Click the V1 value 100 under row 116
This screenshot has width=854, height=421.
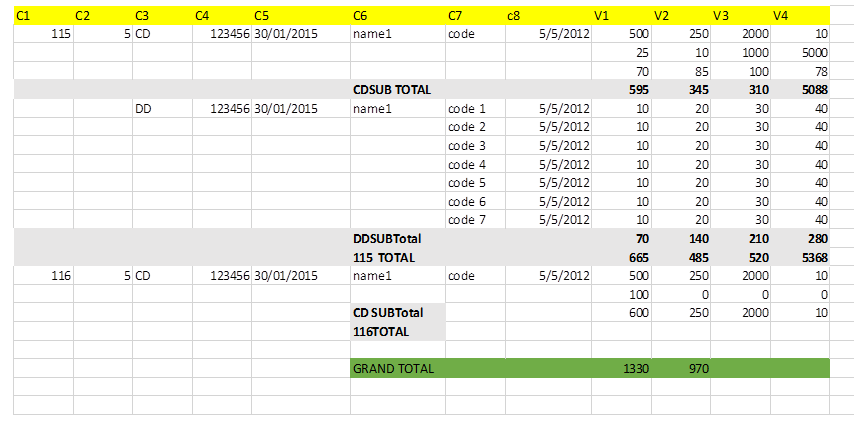click(621, 295)
